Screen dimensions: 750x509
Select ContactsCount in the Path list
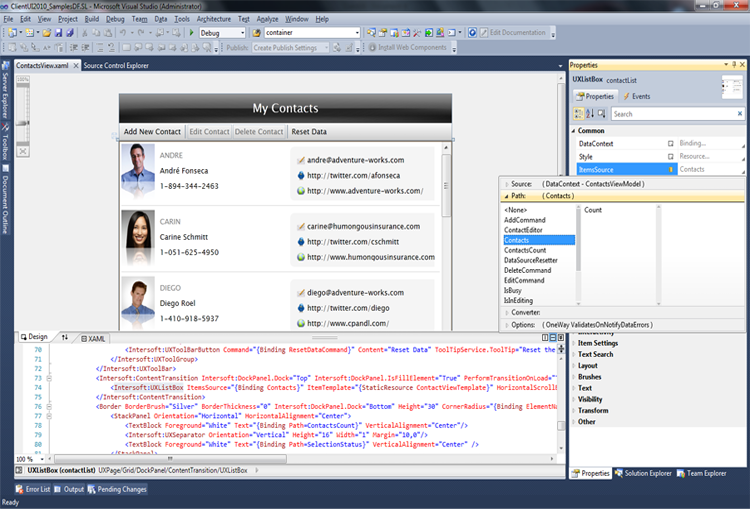(525, 250)
